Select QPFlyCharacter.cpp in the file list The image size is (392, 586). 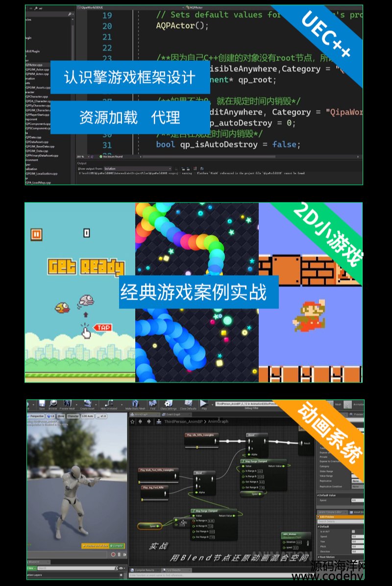pos(38,106)
